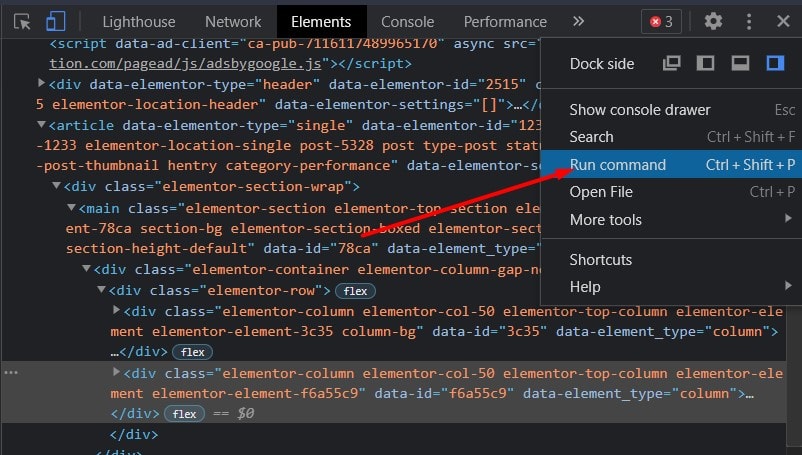
Task: Switch to the Network tab
Action: click(x=233, y=22)
